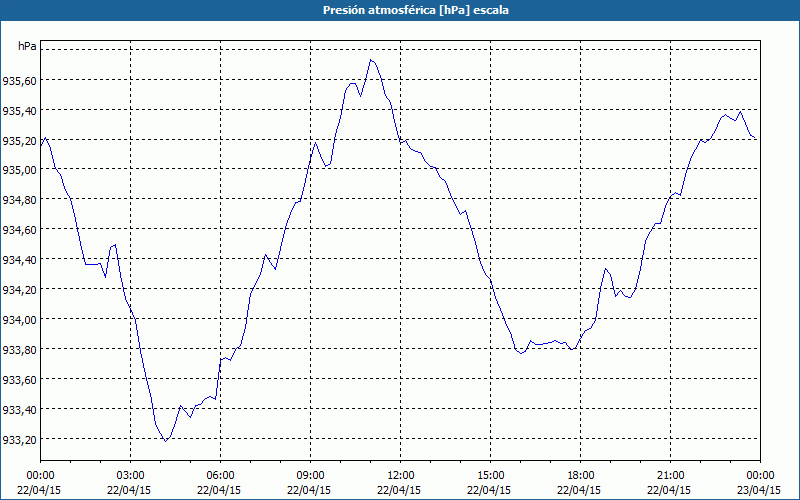Select the 935,60 y-axis label

tap(19, 80)
